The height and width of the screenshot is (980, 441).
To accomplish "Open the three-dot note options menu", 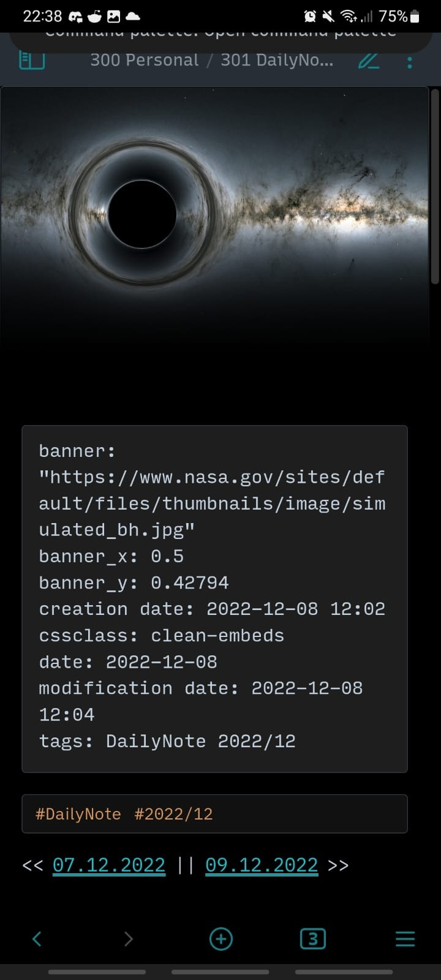I will pos(409,60).
